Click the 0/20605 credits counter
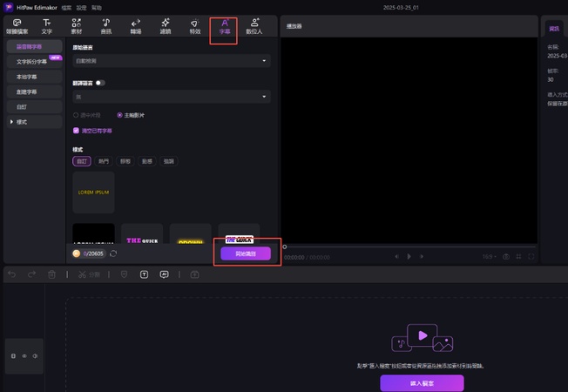The width and height of the screenshot is (568, 392). pyautogui.click(x=93, y=253)
